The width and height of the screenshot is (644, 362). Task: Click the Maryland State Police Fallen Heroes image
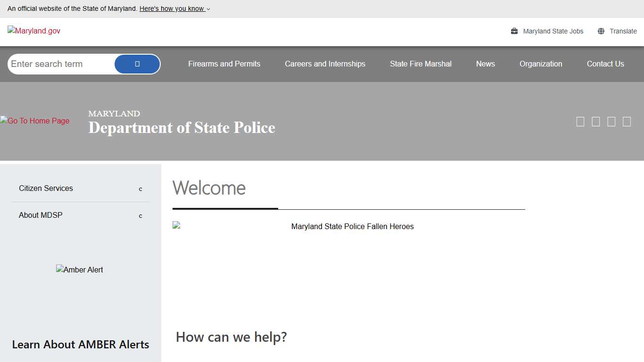[x=351, y=226]
